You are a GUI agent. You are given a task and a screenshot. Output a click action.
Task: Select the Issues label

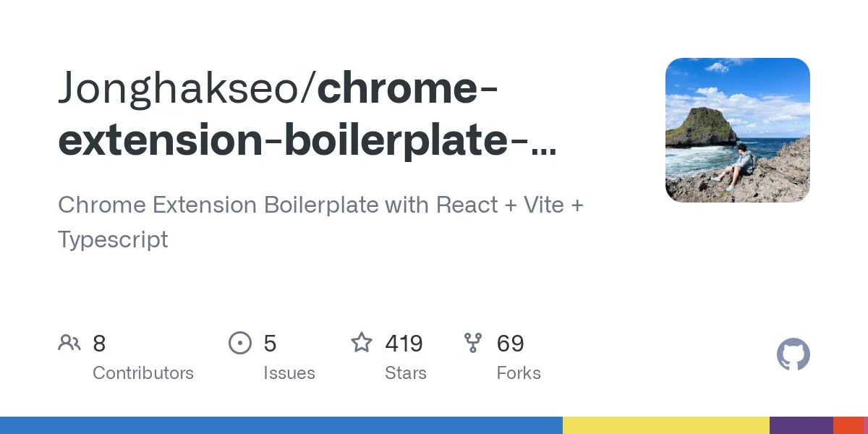(x=289, y=373)
